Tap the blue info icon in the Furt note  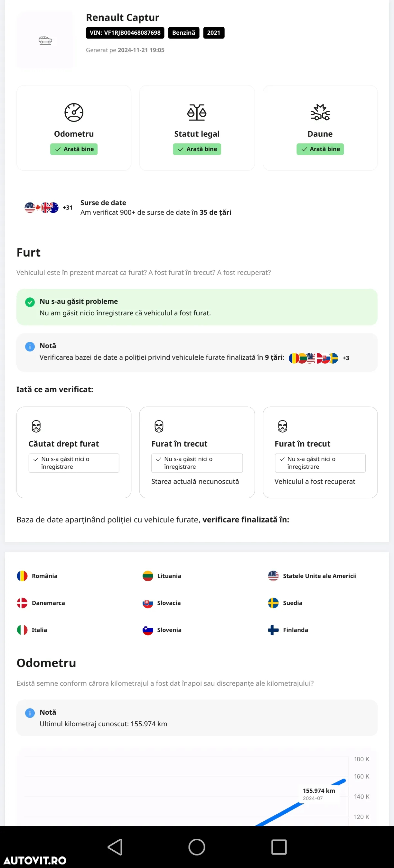30,346
